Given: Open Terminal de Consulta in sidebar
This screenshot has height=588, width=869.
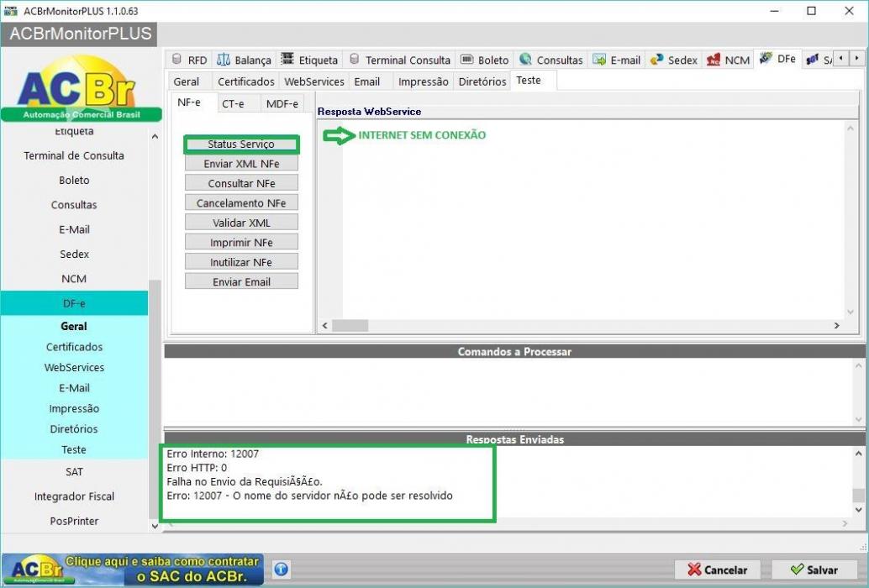Looking at the screenshot, I should pos(74,155).
